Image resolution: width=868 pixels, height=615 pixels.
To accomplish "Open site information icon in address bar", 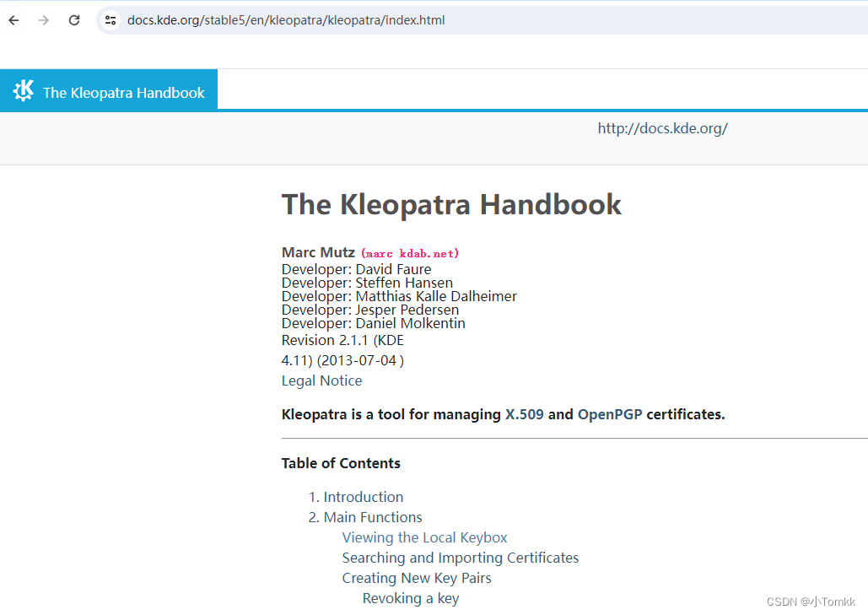I will (111, 20).
